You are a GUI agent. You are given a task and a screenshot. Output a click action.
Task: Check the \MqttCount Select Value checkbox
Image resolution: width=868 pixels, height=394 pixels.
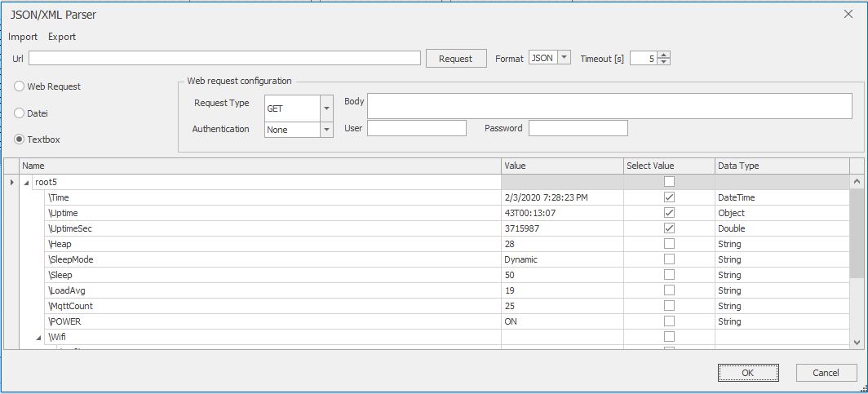point(669,305)
